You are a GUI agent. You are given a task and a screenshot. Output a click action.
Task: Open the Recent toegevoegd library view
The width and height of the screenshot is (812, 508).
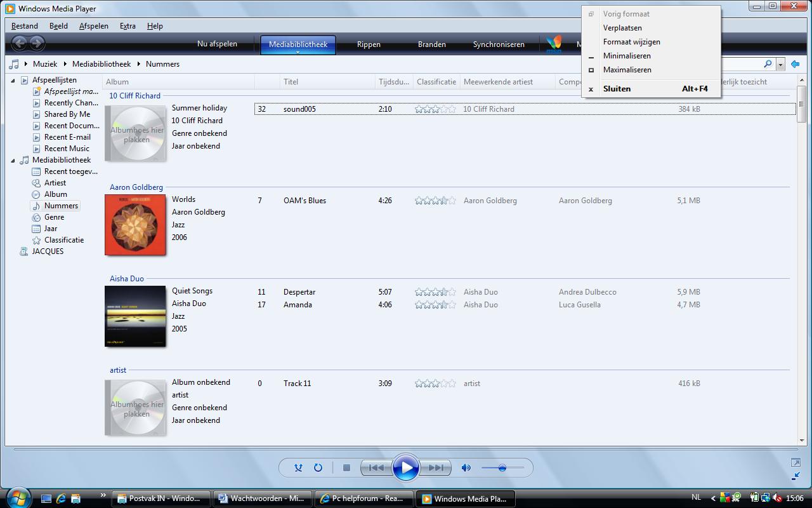[x=65, y=171]
